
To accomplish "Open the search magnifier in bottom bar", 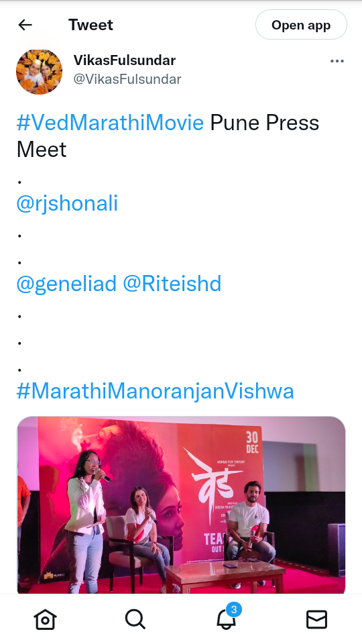I will pyautogui.click(x=135, y=619).
